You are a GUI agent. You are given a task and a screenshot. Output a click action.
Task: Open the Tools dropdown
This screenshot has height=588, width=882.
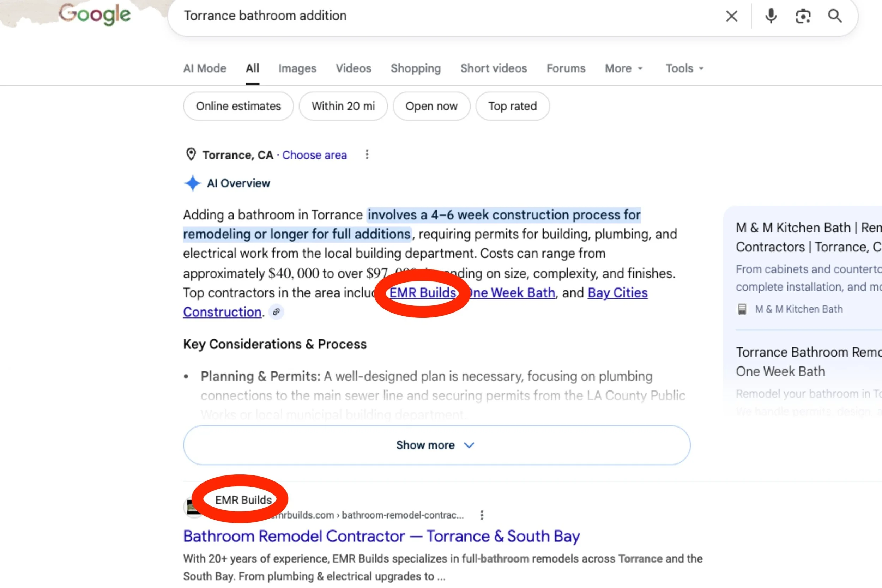tap(684, 68)
